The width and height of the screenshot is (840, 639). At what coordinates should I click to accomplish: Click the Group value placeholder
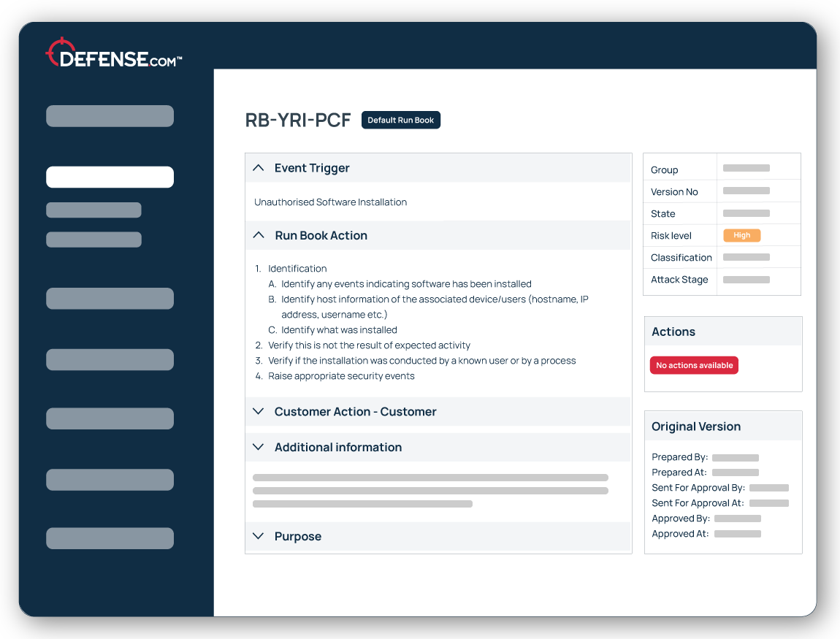tap(746, 168)
